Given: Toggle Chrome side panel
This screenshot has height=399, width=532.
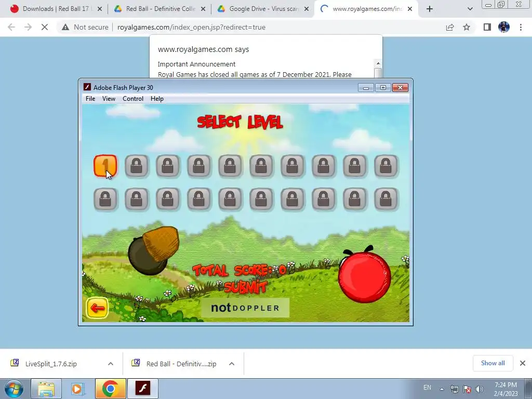Looking at the screenshot, I should [487, 27].
